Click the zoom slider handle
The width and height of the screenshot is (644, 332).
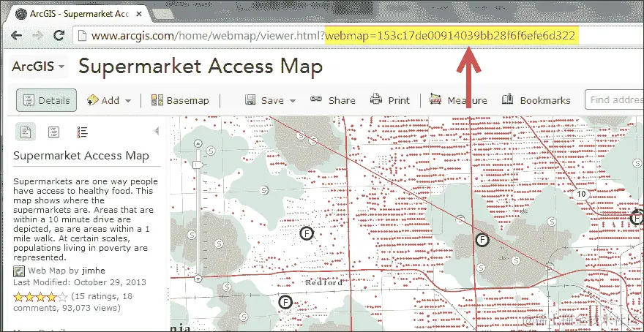[x=198, y=165]
